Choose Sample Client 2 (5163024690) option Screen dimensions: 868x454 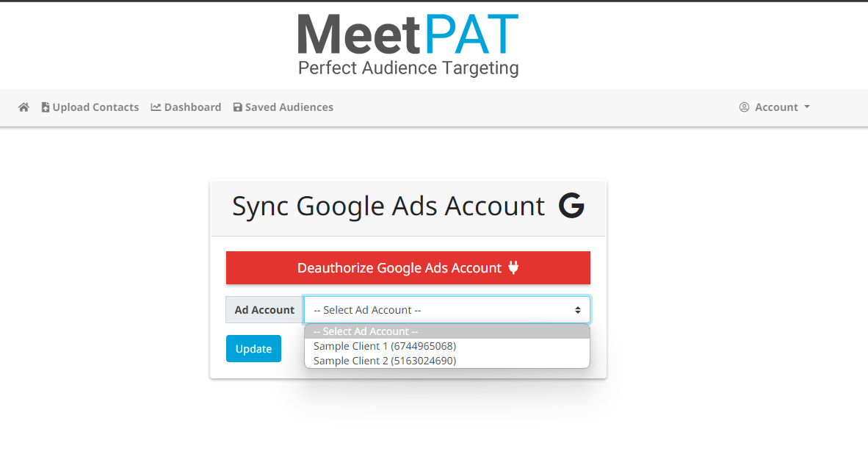coord(385,361)
